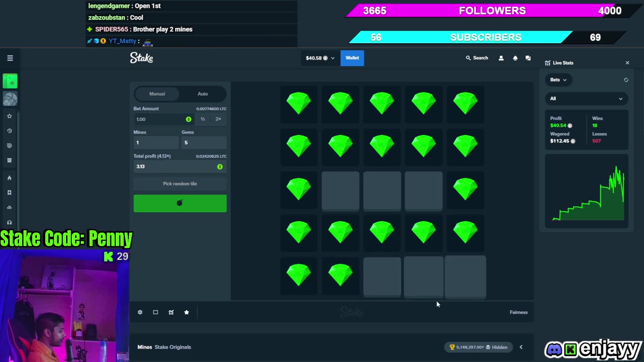Click the Gems count field
The width and height of the screenshot is (644, 362).
point(204,142)
